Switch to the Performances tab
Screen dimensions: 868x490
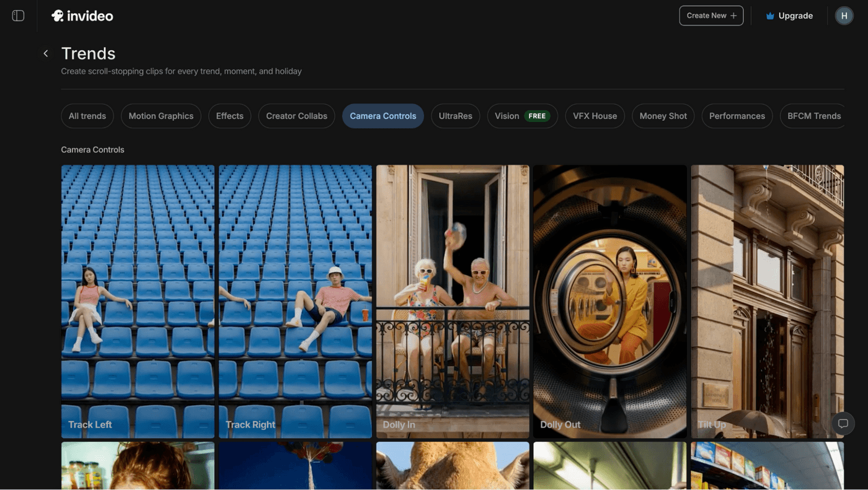(737, 116)
